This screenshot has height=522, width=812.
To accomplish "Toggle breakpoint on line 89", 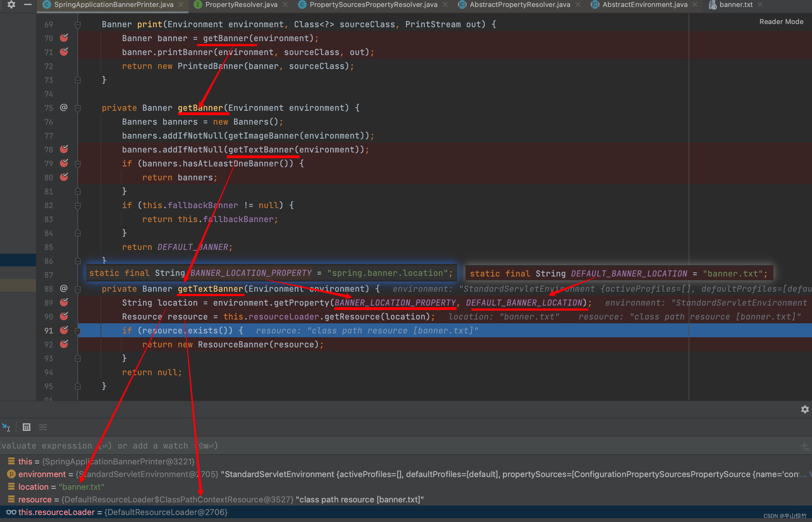I will click(x=64, y=302).
